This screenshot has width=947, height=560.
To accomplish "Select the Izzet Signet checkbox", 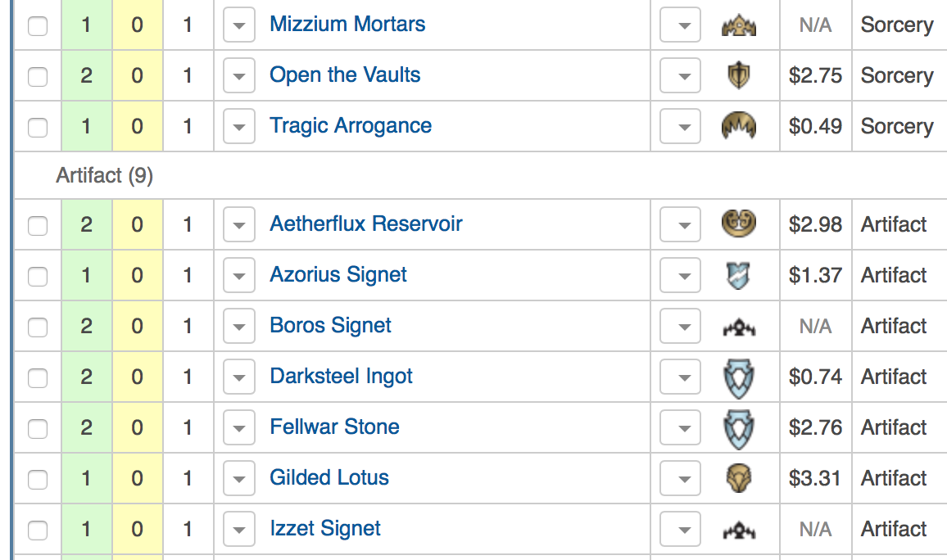I will 38,531.
